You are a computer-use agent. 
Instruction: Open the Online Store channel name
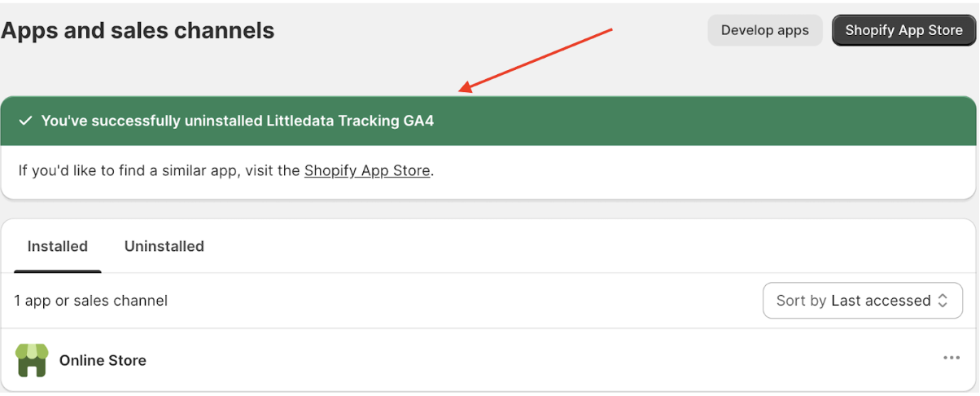point(103,360)
